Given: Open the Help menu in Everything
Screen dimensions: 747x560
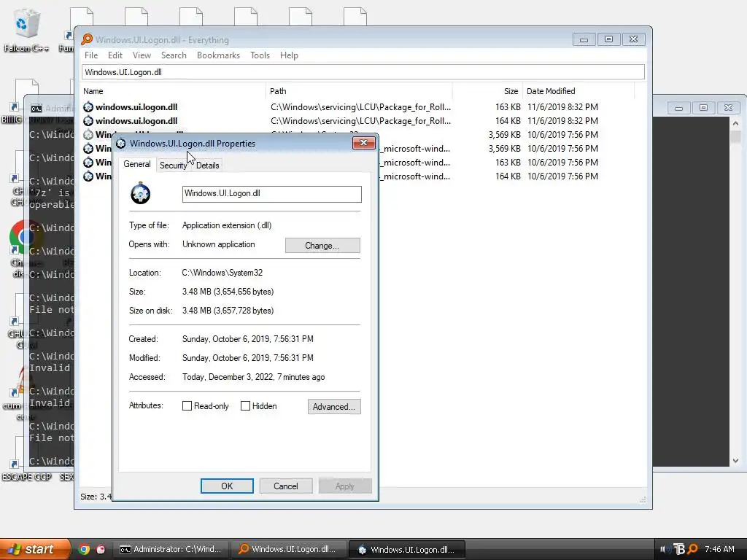Looking at the screenshot, I should click(x=289, y=55).
